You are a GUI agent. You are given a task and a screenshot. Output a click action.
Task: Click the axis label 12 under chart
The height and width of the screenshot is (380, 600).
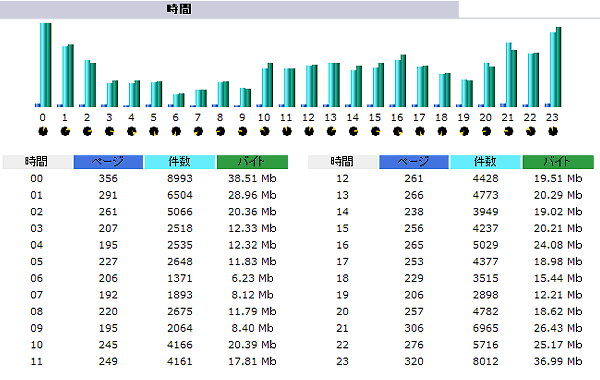pyautogui.click(x=308, y=117)
